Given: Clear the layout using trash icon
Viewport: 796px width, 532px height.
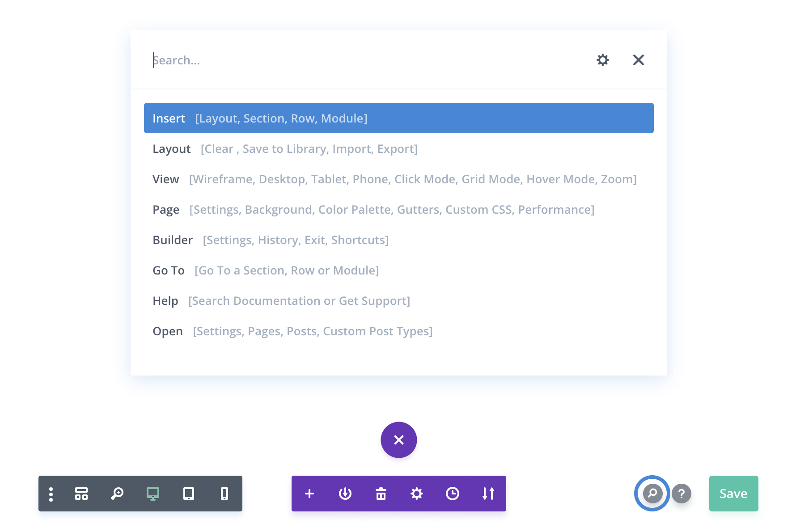Looking at the screenshot, I should coord(381,494).
